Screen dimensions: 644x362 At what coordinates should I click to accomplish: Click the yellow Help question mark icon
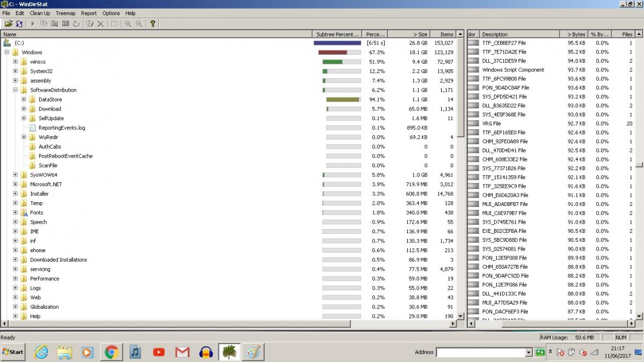(x=152, y=24)
